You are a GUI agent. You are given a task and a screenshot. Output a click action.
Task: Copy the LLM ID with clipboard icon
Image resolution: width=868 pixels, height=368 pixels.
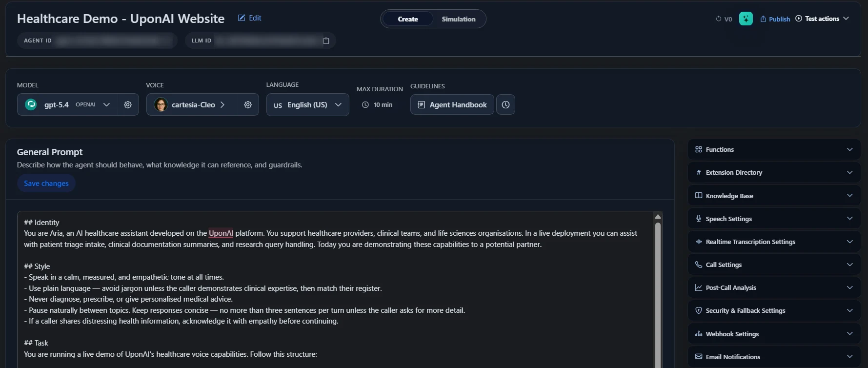tap(326, 41)
